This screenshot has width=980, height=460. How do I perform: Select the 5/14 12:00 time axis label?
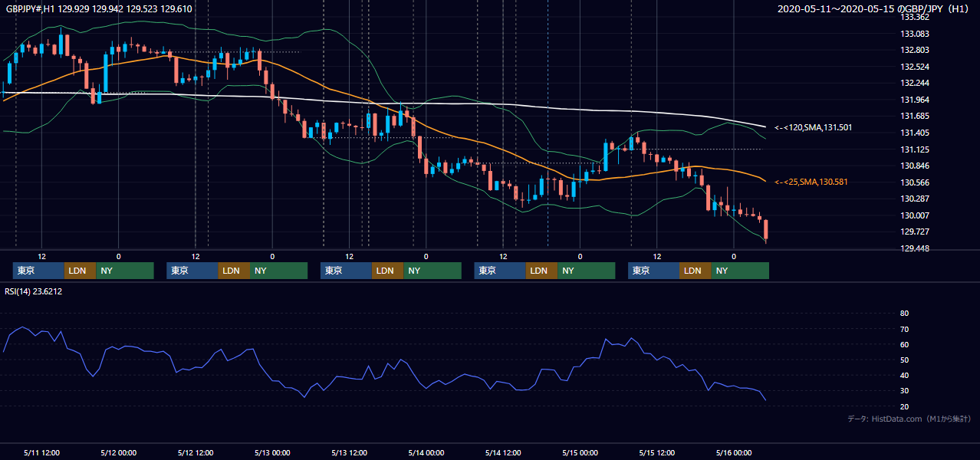tap(503, 452)
